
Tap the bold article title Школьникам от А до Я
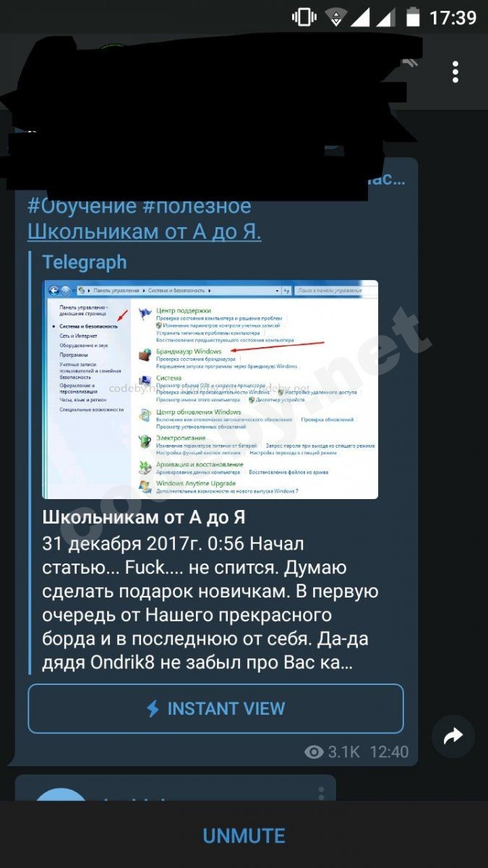[144, 517]
